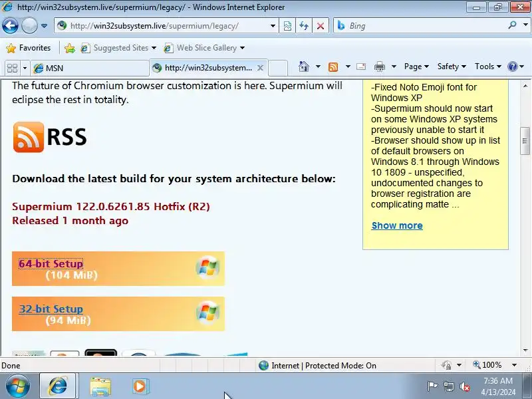This screenshot has height=399, width=532.
Task: Open Action Center flag tray icon
Action: click(x=432, y=386)
